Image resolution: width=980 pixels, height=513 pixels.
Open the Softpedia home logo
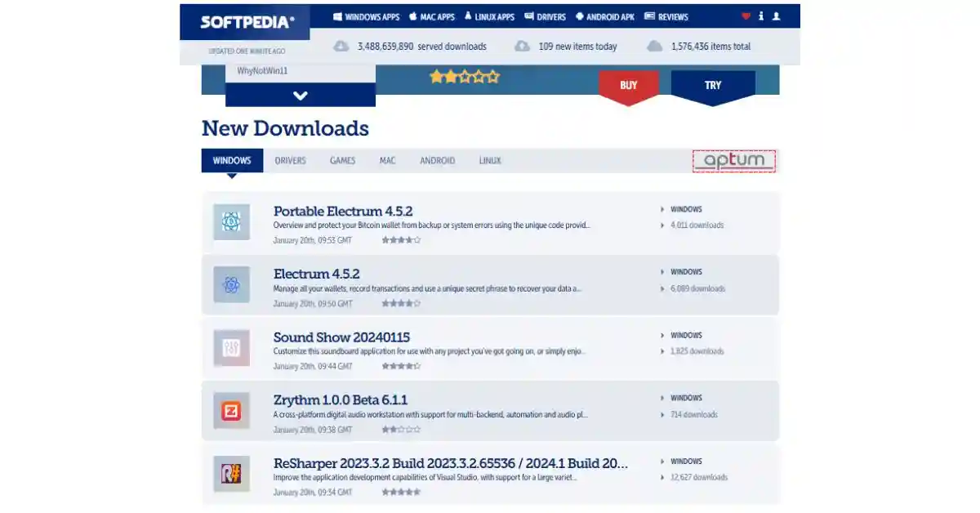coord(247,22)
